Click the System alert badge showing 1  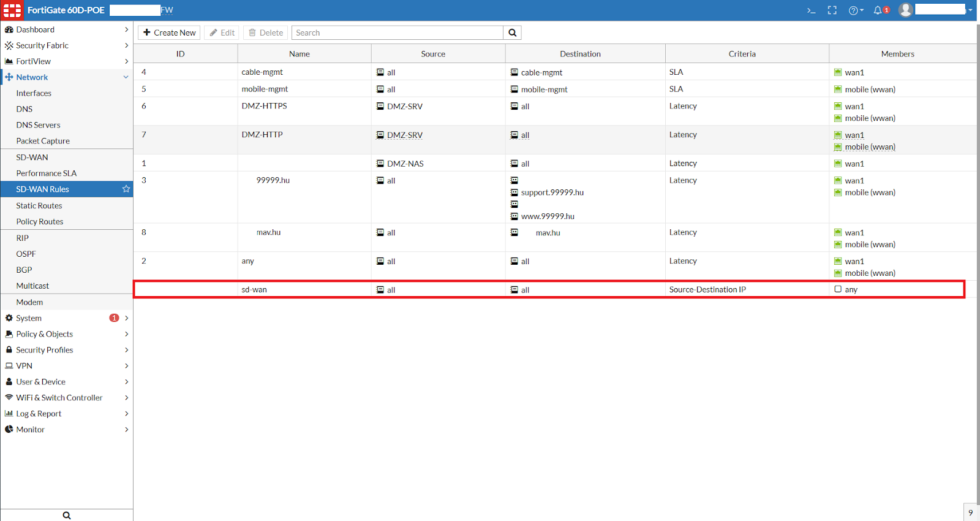tap(114, 318)
